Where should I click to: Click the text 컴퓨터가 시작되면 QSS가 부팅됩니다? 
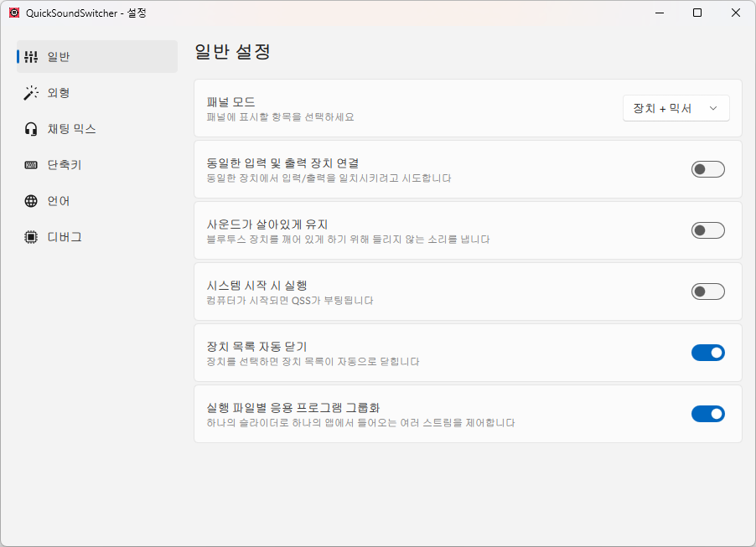[x=290, y=301]
